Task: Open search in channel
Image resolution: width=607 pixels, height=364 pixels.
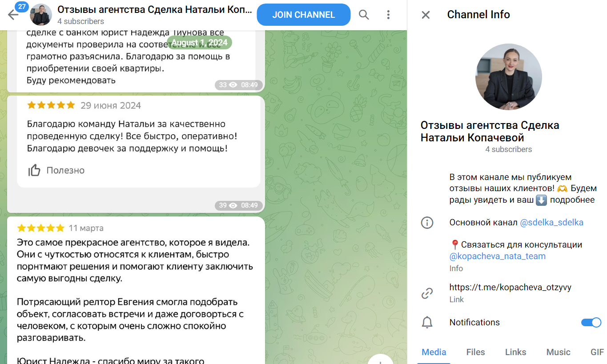Action: click(x=364, y=15)
